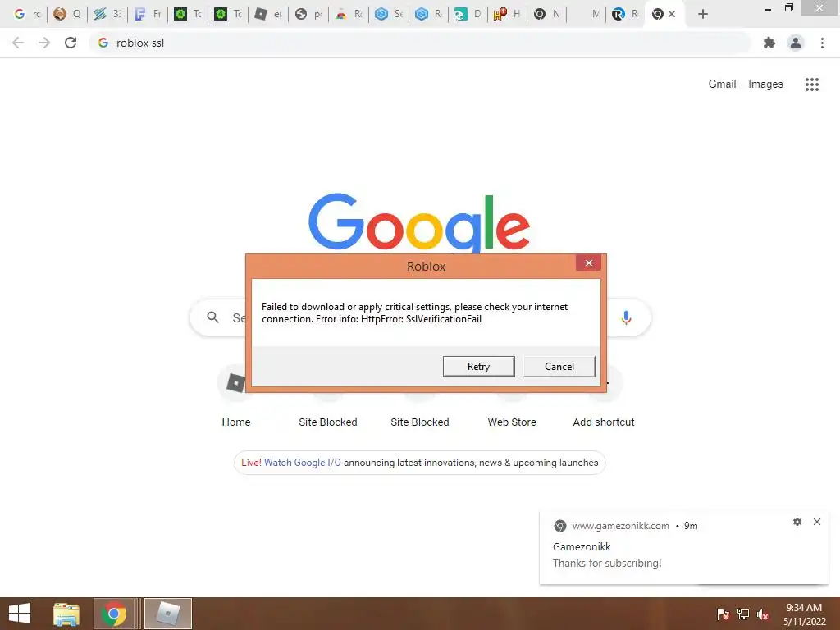Switch to the Fr tab

[148, 14]
